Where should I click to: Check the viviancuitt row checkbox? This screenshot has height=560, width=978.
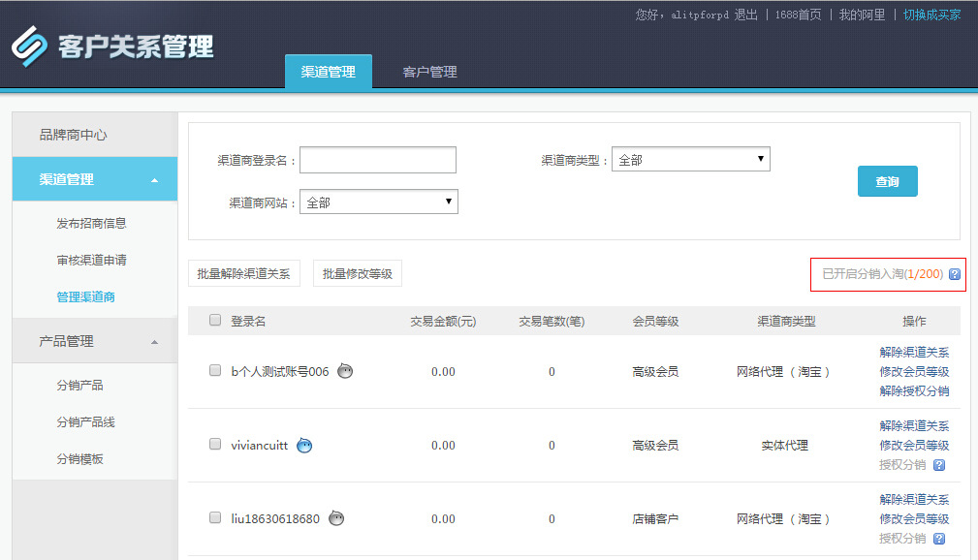coord(214,445)
